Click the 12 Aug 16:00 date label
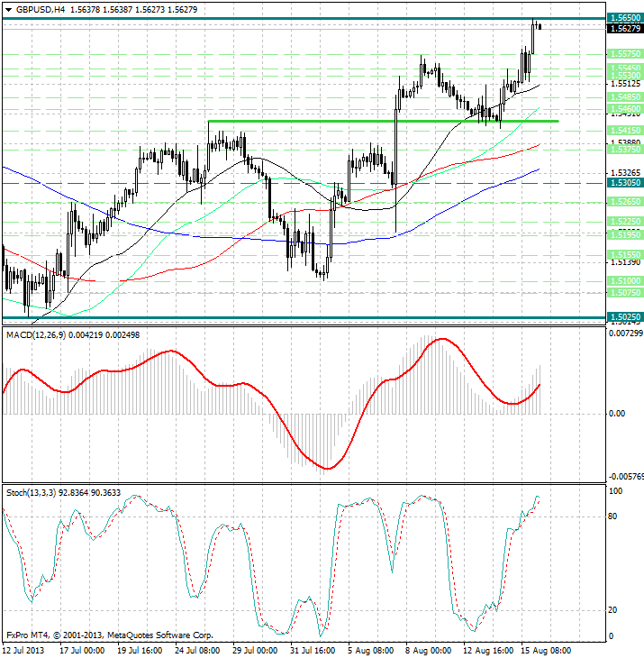Image resolution: width=644 pixels, height=658 pixels. click(488, 651)
